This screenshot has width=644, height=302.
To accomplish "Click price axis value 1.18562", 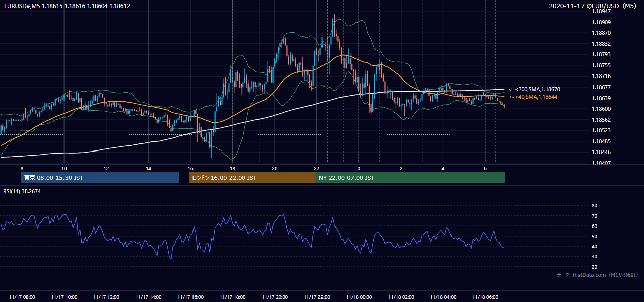I will point(601,120).
